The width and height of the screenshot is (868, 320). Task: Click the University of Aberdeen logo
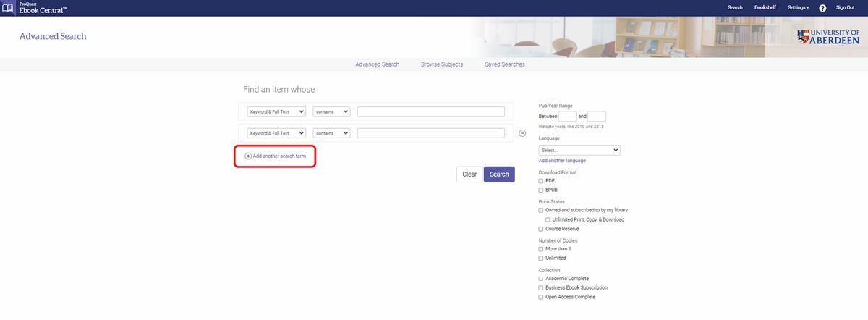[827, 37]
